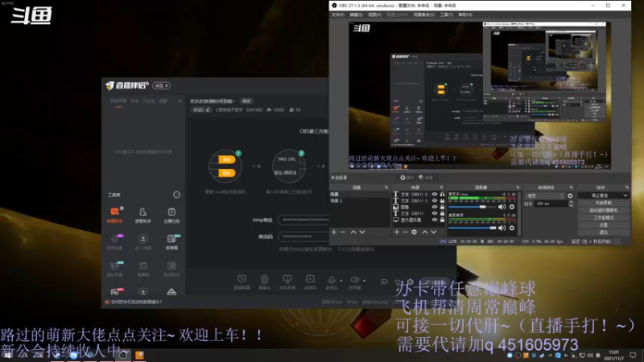Pop out the 控件 controls dock
Image resolution: width=644 pixels, height=362 pixels.
[627, 187]
